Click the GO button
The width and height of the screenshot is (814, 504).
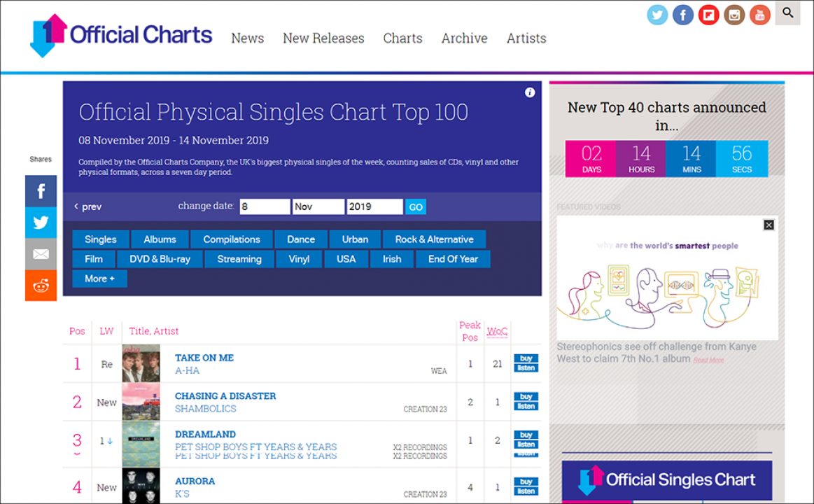coord(415,207)
